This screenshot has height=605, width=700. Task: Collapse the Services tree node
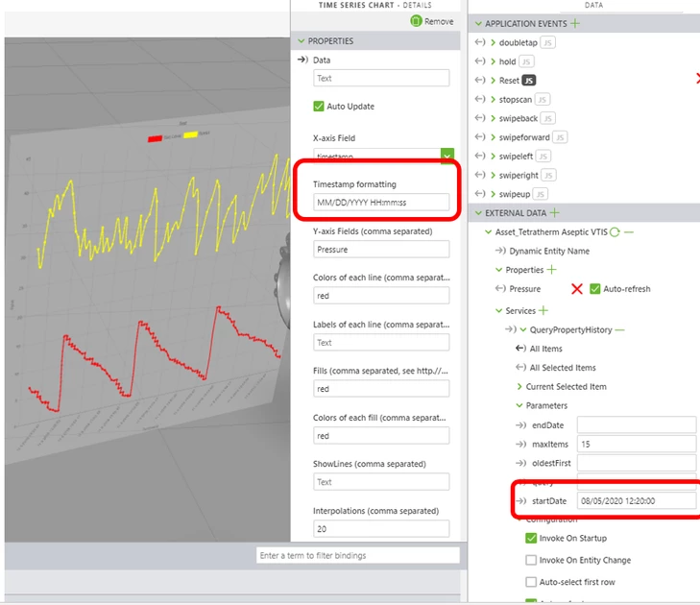point(499,310)
